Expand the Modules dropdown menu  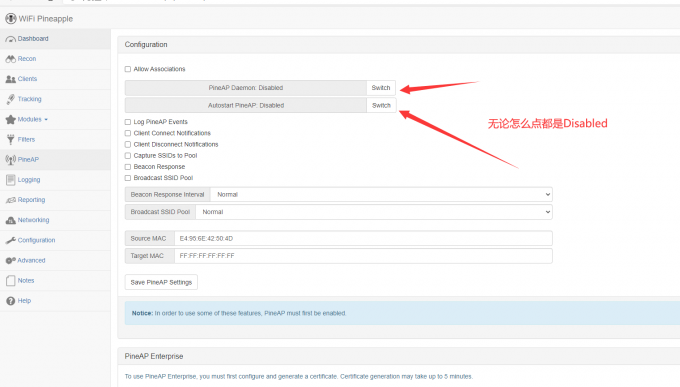(33, 119)
